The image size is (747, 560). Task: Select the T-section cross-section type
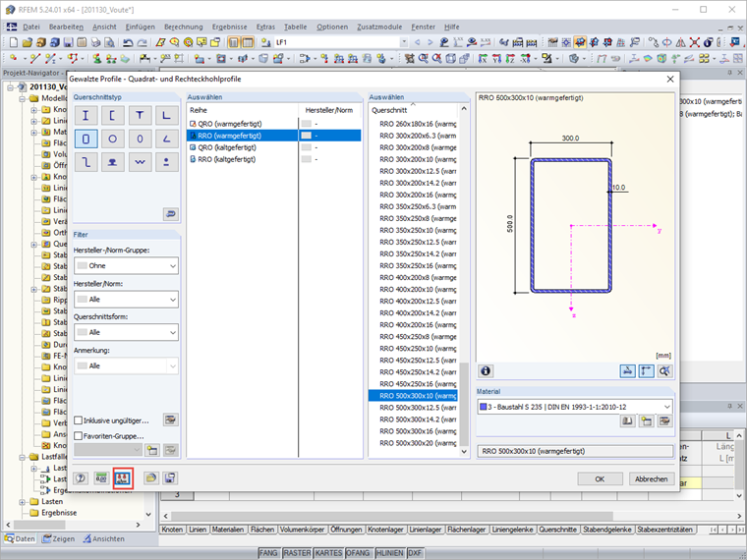(x=140, y=115)
